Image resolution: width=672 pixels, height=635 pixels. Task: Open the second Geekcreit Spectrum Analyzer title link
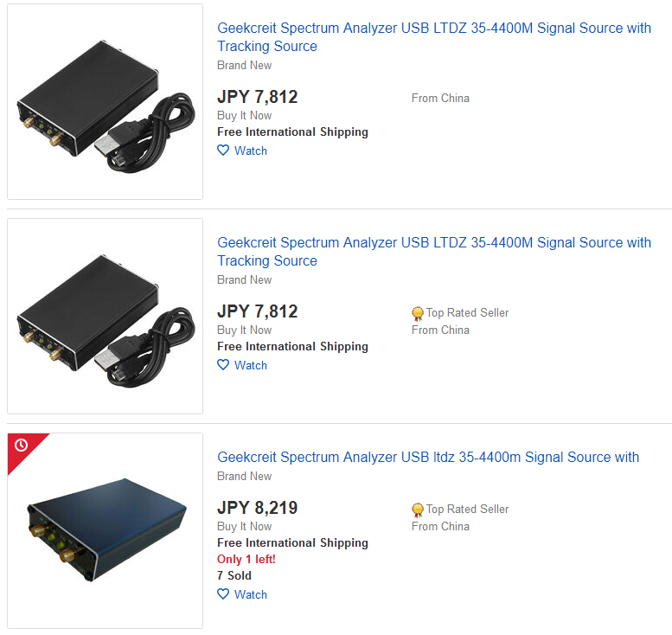coord(434,252)
